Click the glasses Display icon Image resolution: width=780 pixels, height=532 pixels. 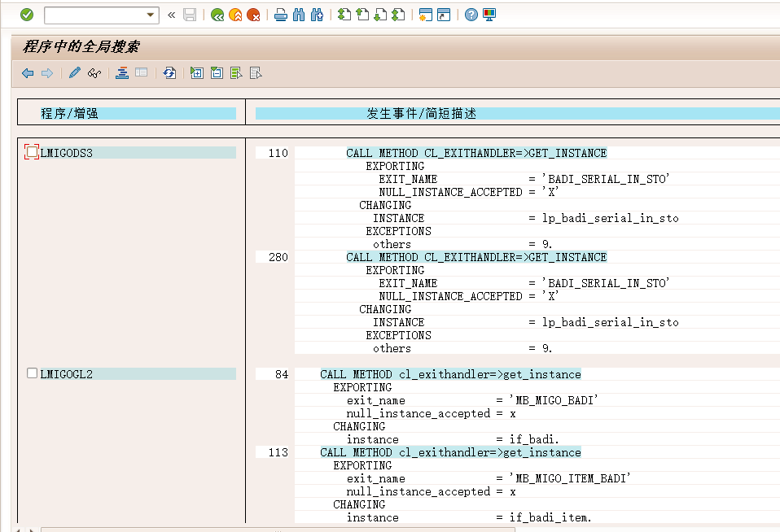[x=94, y=73]
